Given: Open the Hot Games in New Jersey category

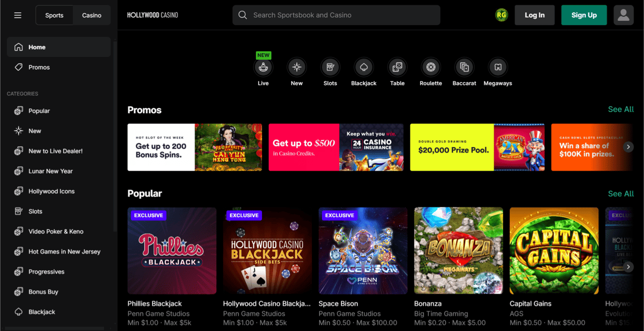Looking at the screenshot, I should coord(64,251).
